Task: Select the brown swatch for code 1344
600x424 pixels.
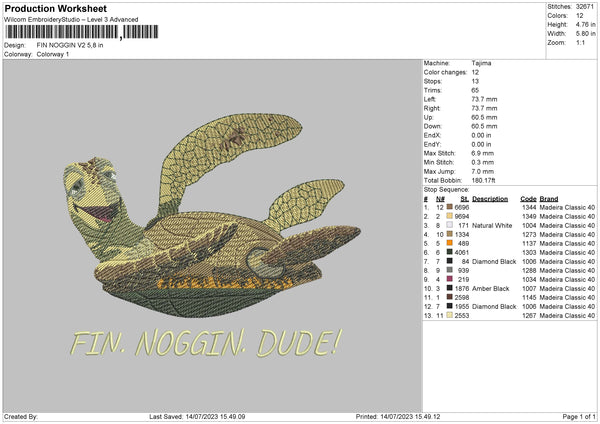Action: (450, 207)
